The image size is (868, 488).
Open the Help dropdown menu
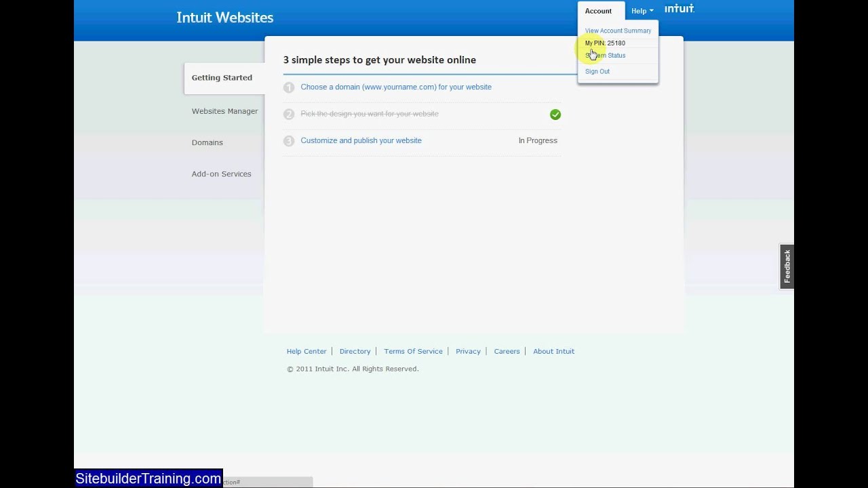point(642,11)
